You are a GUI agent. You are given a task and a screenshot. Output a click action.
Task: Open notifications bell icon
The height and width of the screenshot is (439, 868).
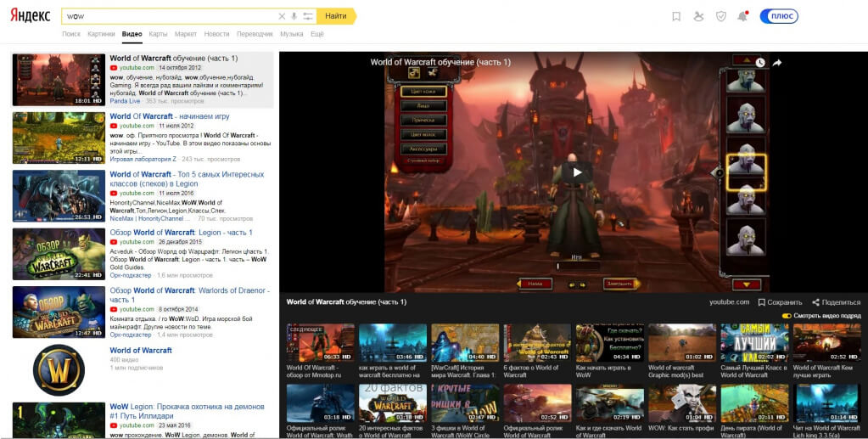pyautogui.click(x=742, y=16)
